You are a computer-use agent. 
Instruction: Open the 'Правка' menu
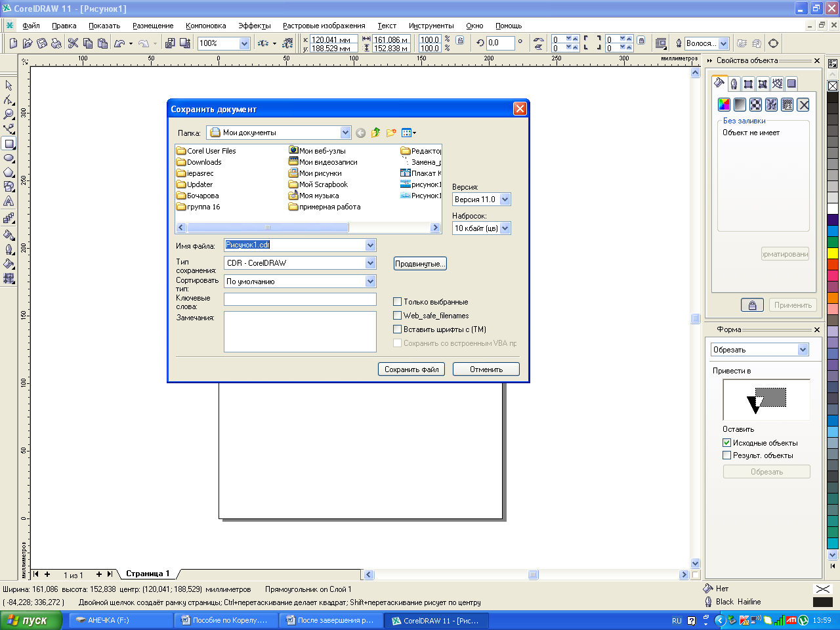[x=64, y=26]
